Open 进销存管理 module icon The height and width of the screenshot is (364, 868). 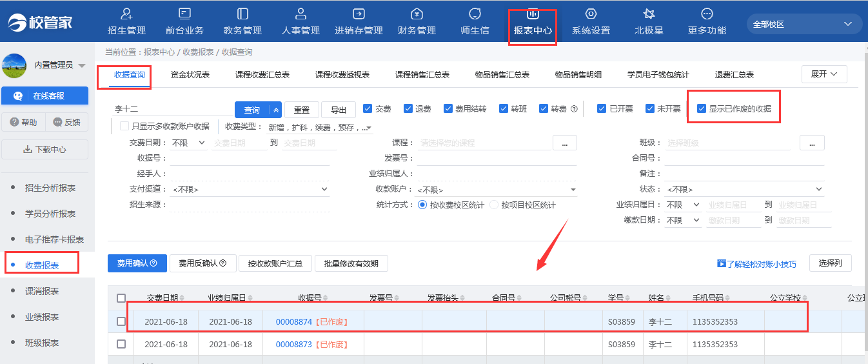(x=359, y=14)
